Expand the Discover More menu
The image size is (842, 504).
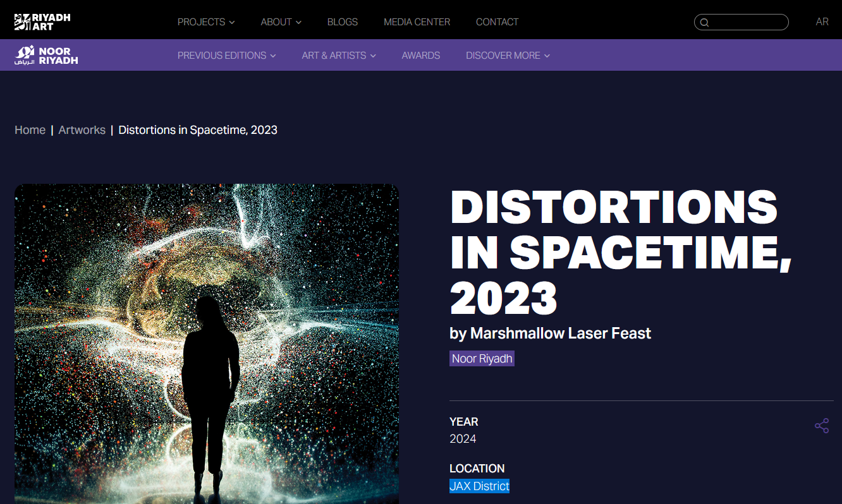click(508, 56)
